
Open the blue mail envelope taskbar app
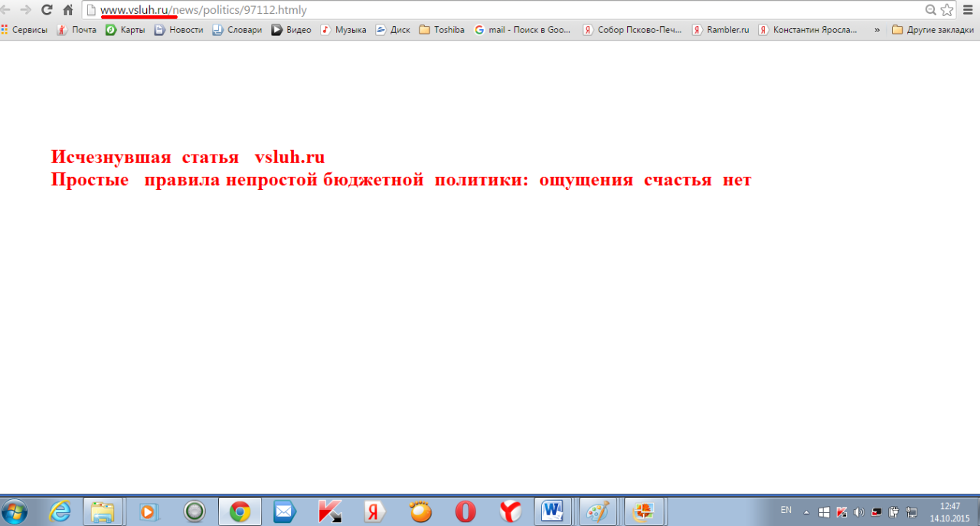(x=285, y=511)
